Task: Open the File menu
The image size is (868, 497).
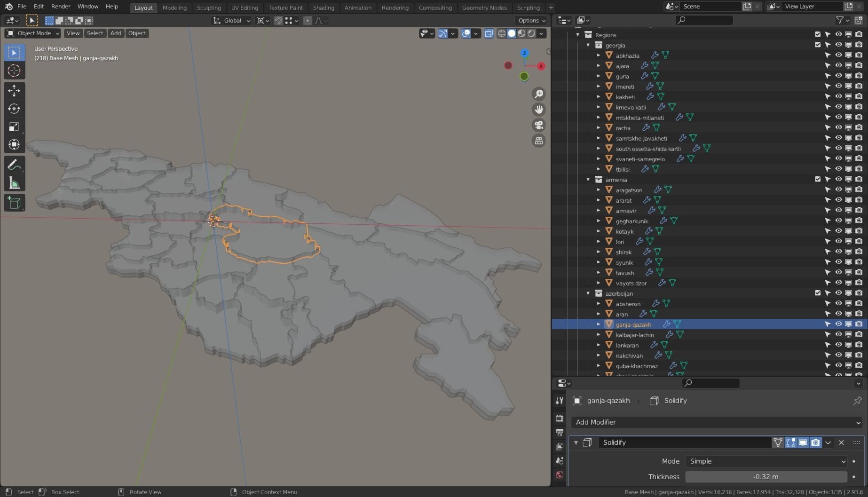Action: [22, 7]
